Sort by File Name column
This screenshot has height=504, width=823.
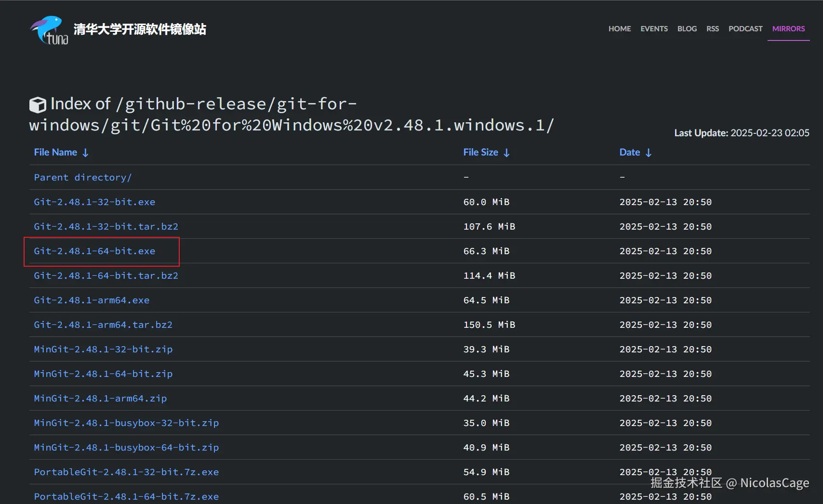click(61, 153)
